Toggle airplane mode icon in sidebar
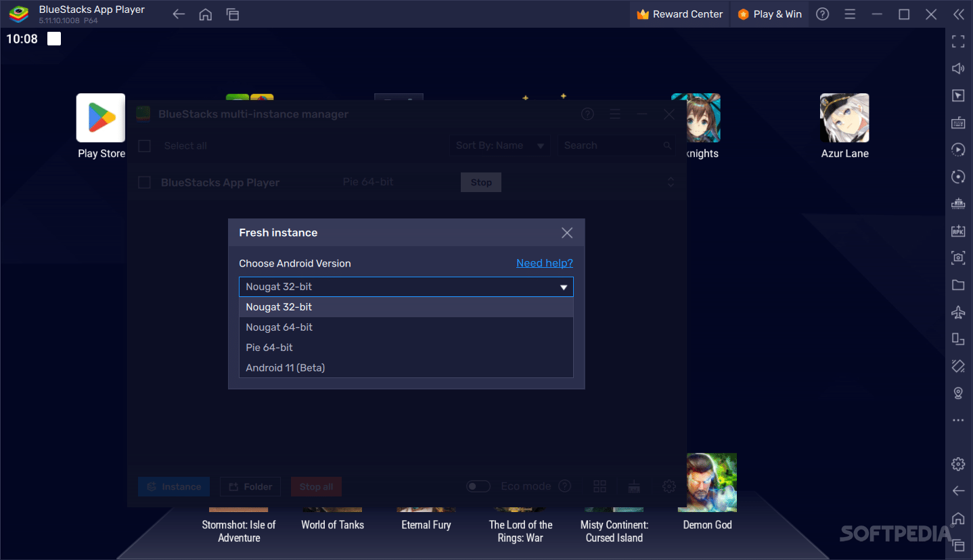 (x=958, y=312)
